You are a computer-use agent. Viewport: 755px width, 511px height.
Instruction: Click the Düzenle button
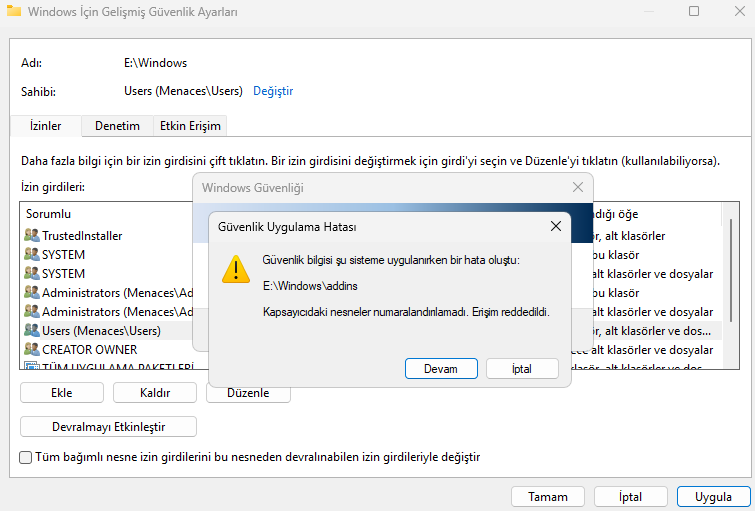tap(248, 394)
